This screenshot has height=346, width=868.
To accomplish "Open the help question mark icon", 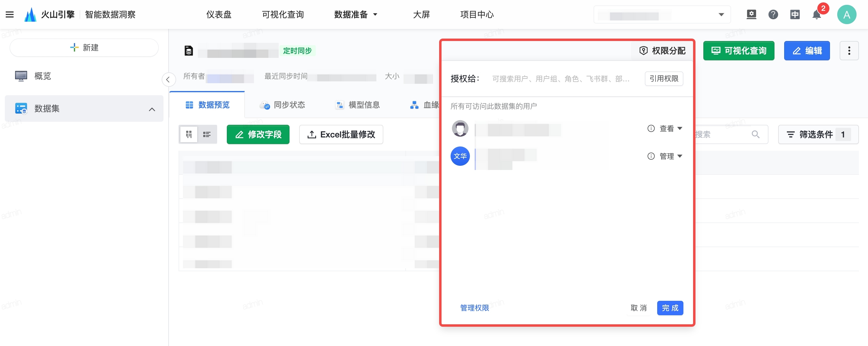I will point(773,14).
